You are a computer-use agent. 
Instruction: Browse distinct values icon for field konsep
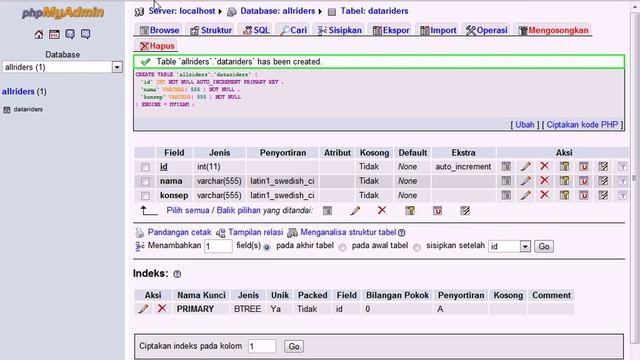(506, 195)
